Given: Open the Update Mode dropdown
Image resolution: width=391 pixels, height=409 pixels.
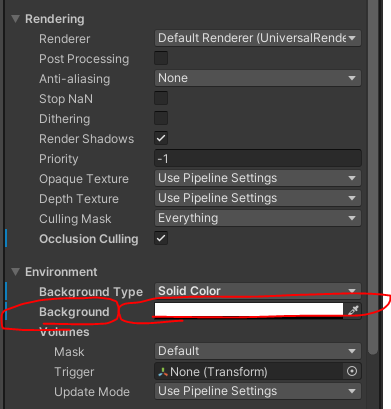Looking at the screenshot, I should (258, 391).
